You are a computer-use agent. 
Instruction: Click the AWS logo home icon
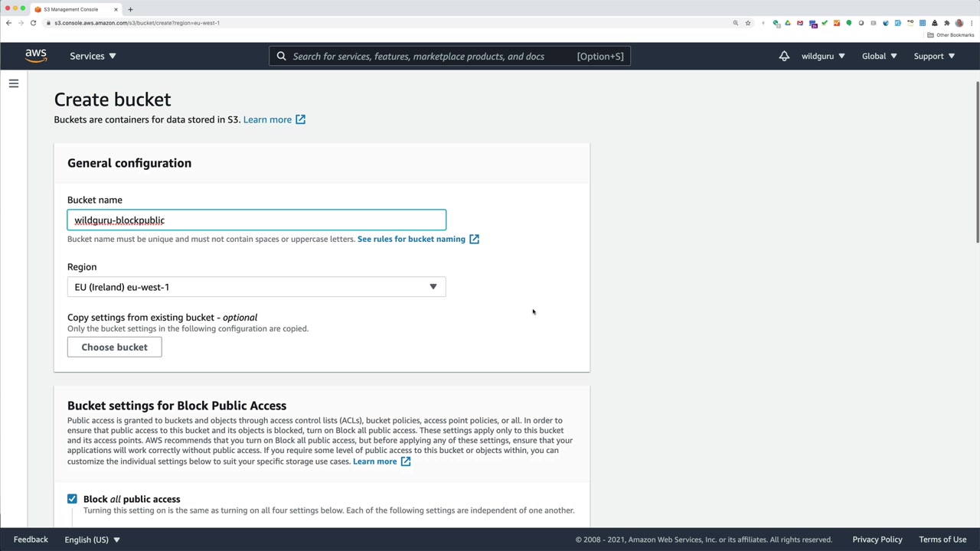tap(36, 56)
